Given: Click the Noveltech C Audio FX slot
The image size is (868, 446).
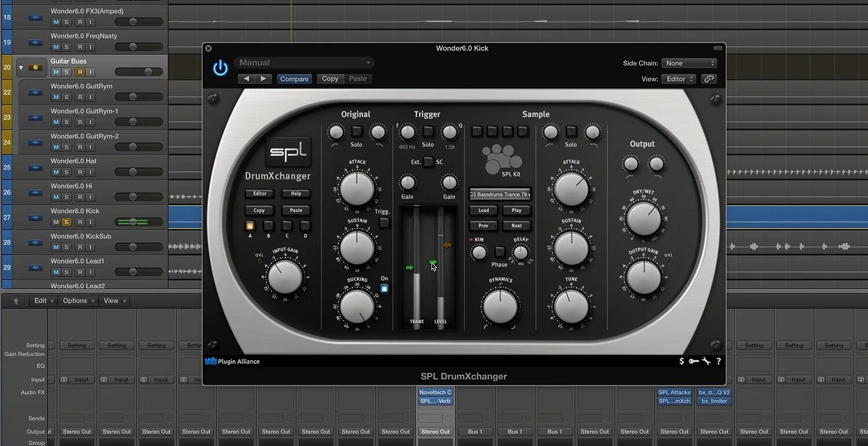Looking at the screenshot, I should click(x=435, y=392).
